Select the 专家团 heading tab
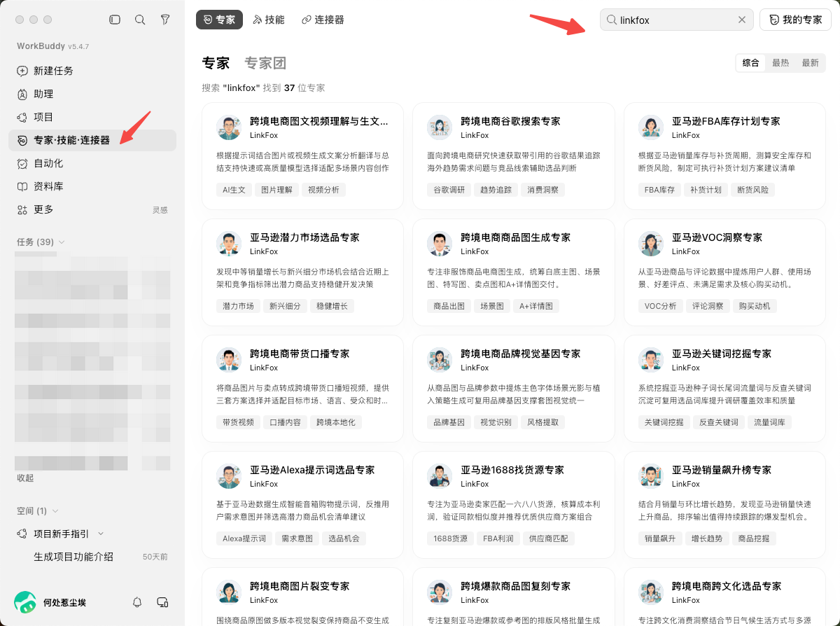The width and height of the screenshot is (840, 626). pyautogui.click(x=265, y=63)
